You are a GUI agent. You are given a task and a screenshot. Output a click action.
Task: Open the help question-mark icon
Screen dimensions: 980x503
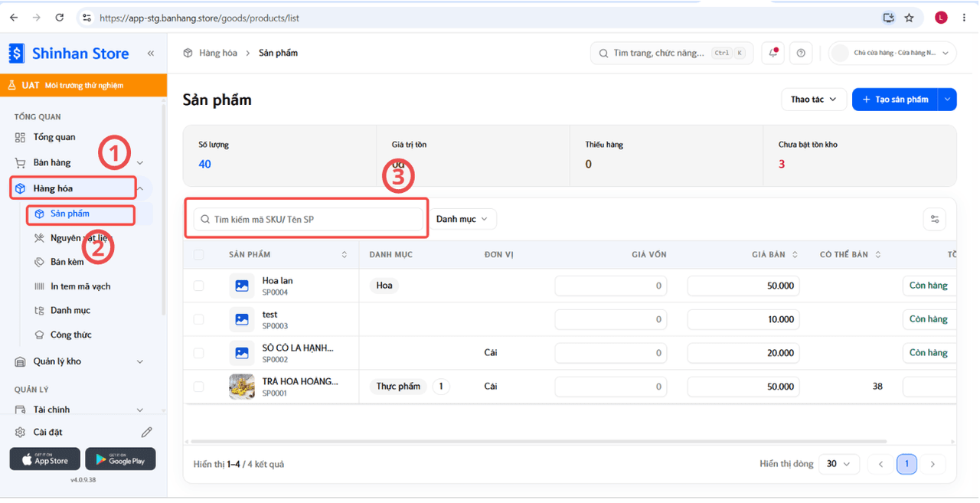click(801, 53)
